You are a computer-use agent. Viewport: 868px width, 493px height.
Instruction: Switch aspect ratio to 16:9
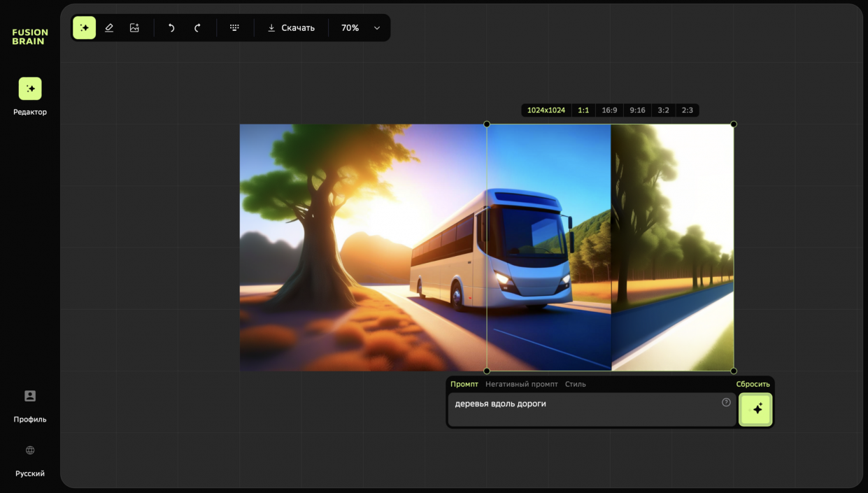point(609,110)
